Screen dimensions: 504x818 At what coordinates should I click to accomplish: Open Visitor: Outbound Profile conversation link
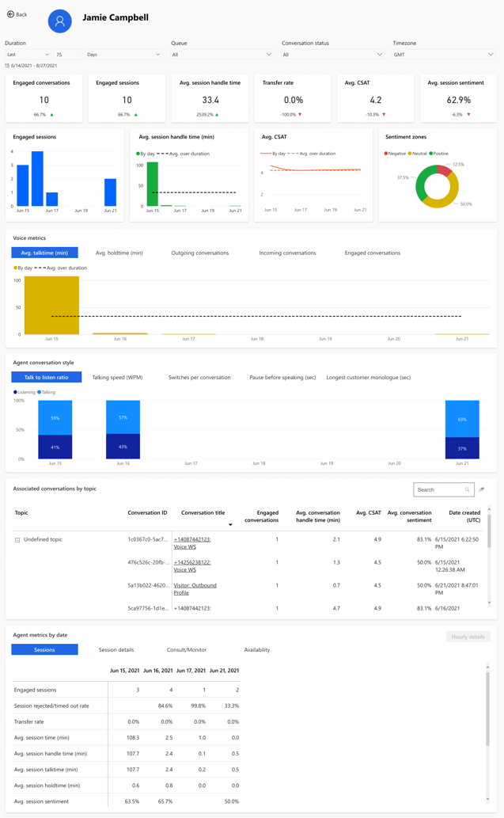[x=195, y=589]
